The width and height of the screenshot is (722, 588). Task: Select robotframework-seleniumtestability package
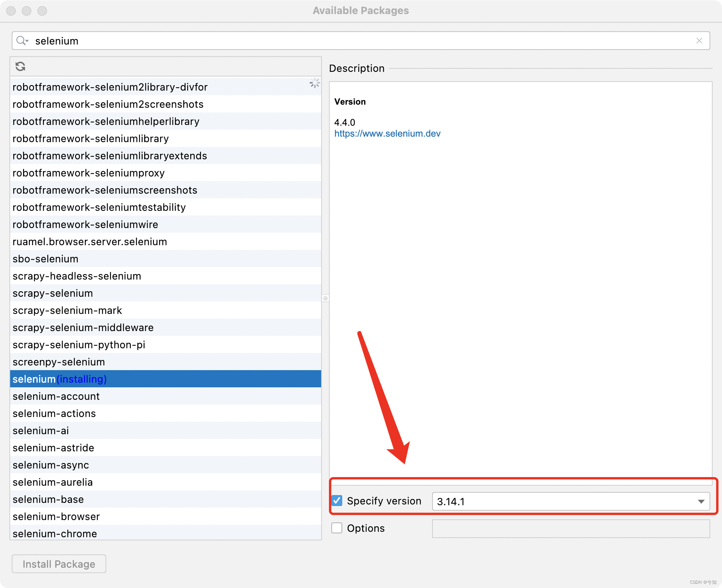pyautogui.click(x=166, y=207)
